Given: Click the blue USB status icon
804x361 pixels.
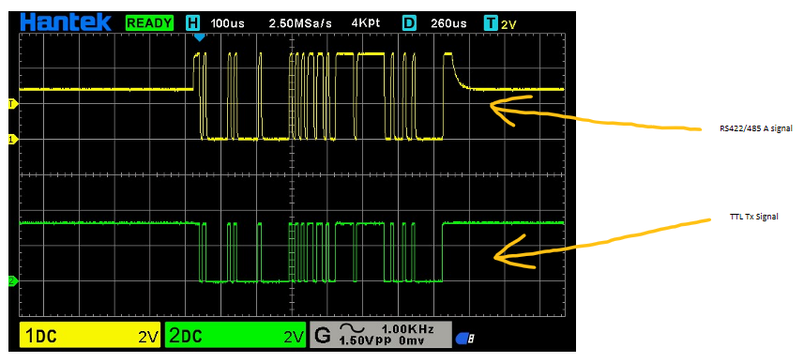Looking at the screenshot, I should (464, 338).
